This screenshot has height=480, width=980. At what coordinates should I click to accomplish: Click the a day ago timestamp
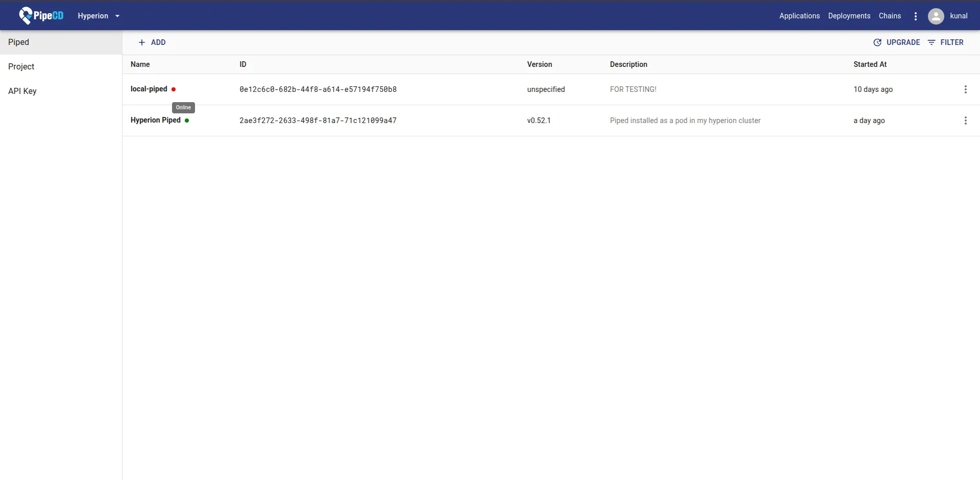click(x=869, y=121)
